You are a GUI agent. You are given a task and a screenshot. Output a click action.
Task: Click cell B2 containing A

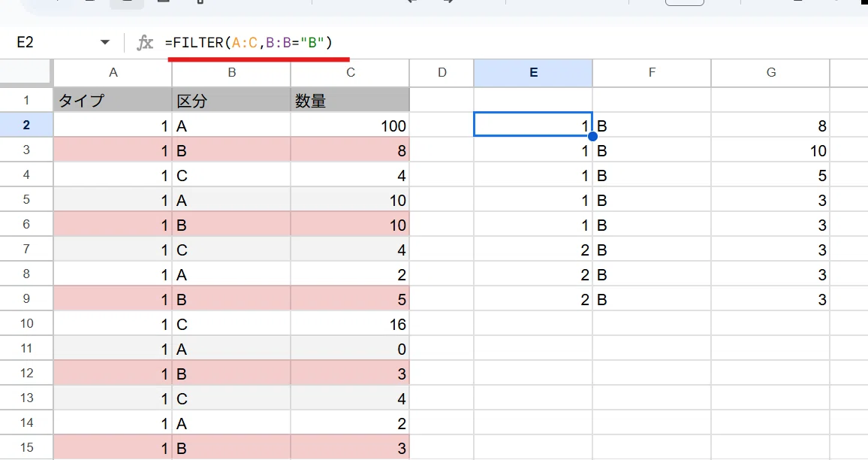point(231,126)
